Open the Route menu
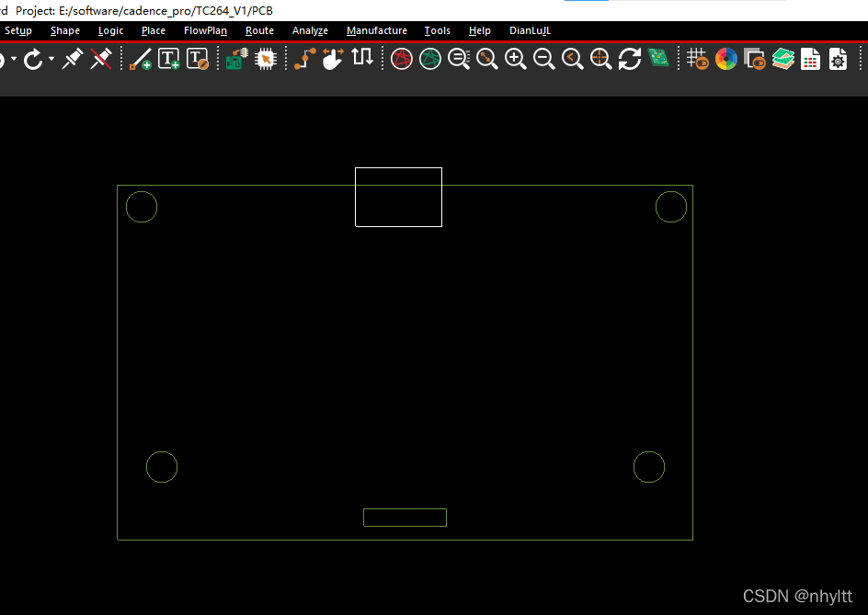The image size is (868, 615). [x=259, y=30]
